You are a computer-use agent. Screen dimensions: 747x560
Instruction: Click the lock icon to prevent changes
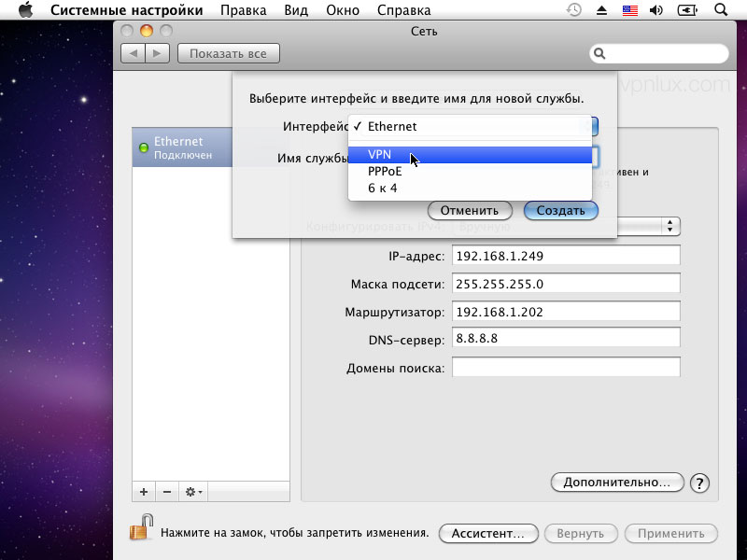coord(139,530)
